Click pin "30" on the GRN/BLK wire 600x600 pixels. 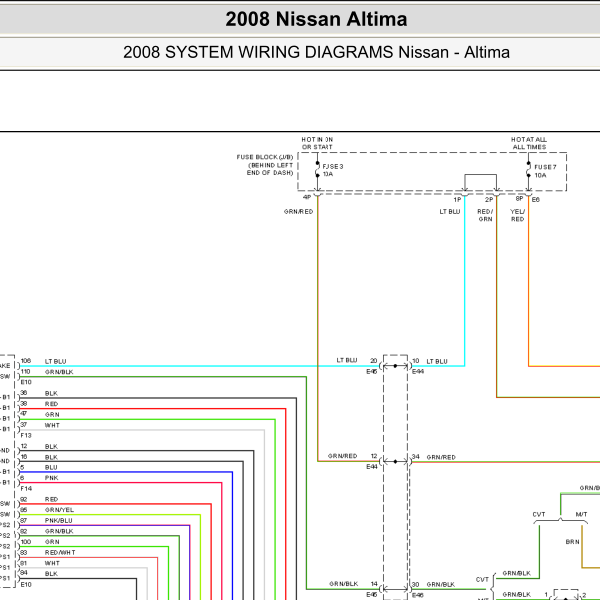(416, 584)
